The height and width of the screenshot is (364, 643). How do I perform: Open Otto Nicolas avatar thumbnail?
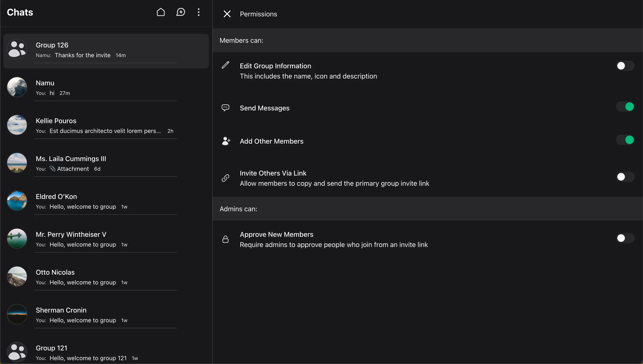17,276
